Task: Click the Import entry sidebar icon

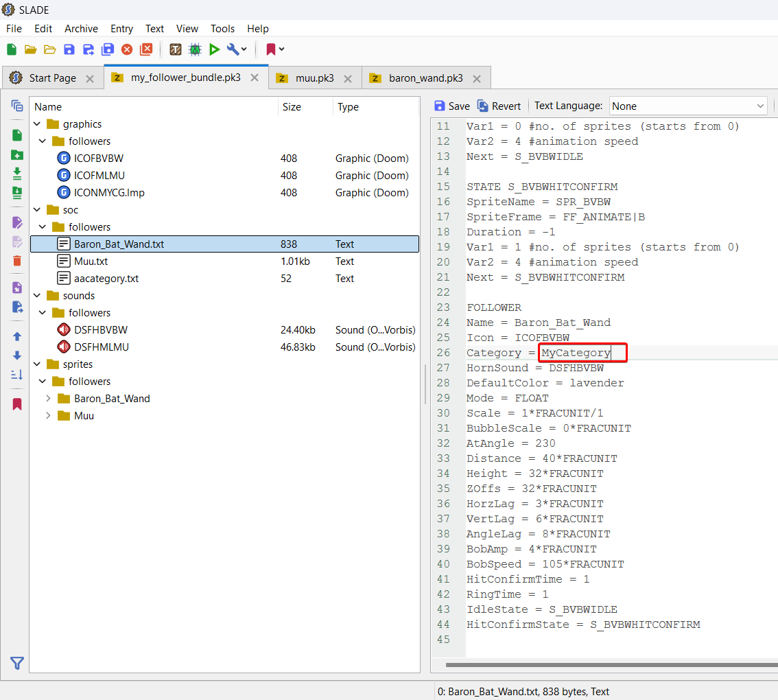Action: [x=17, y=288]
